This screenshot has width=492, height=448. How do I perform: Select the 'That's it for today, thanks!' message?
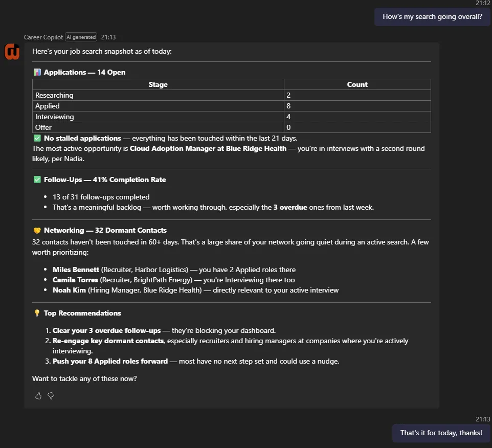(x=441, y=433)
